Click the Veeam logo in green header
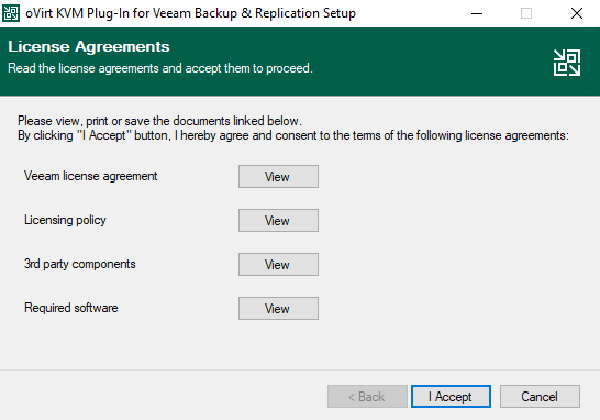The image size is (600, 420). 567,62
